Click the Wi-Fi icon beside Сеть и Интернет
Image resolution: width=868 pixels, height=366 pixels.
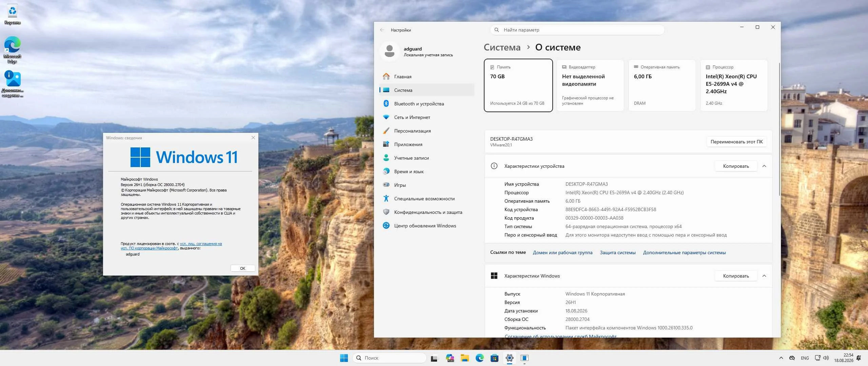[x=386, y=117]
